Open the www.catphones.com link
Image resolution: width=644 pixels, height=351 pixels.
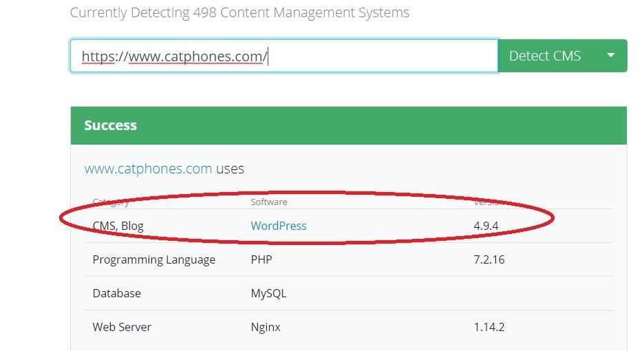[x=148, y=169]
